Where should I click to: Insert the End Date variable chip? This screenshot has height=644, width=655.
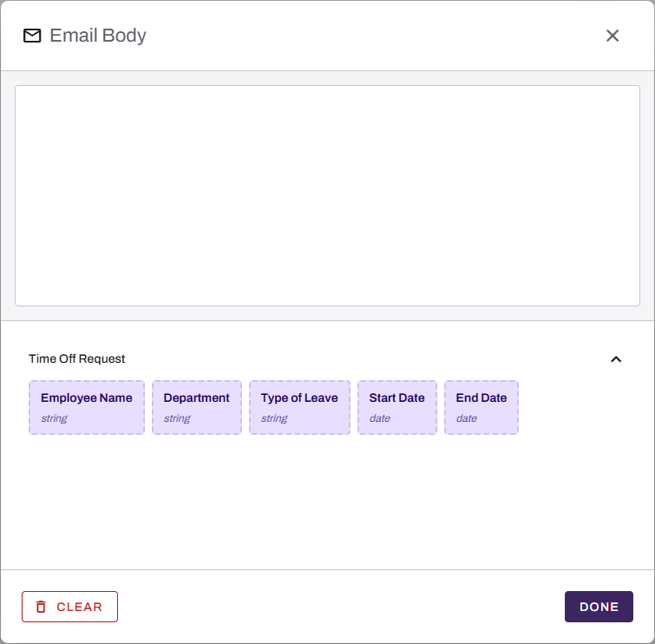point(481,407)
